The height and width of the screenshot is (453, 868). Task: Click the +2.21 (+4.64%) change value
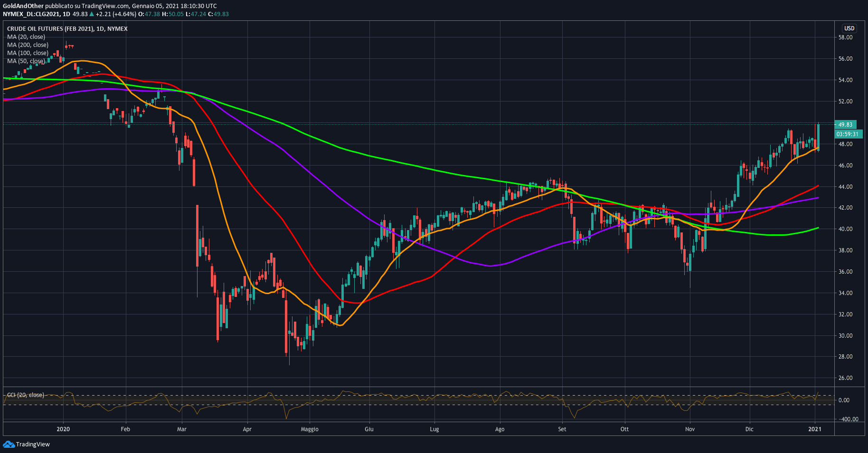(116, 14)
